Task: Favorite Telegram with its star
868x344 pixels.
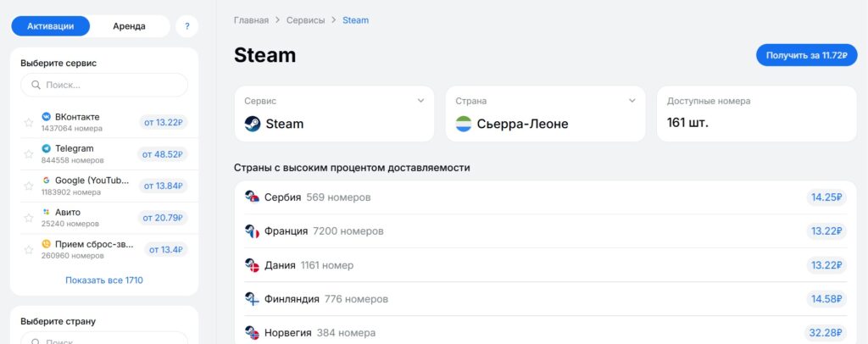Action: point(29,154)
